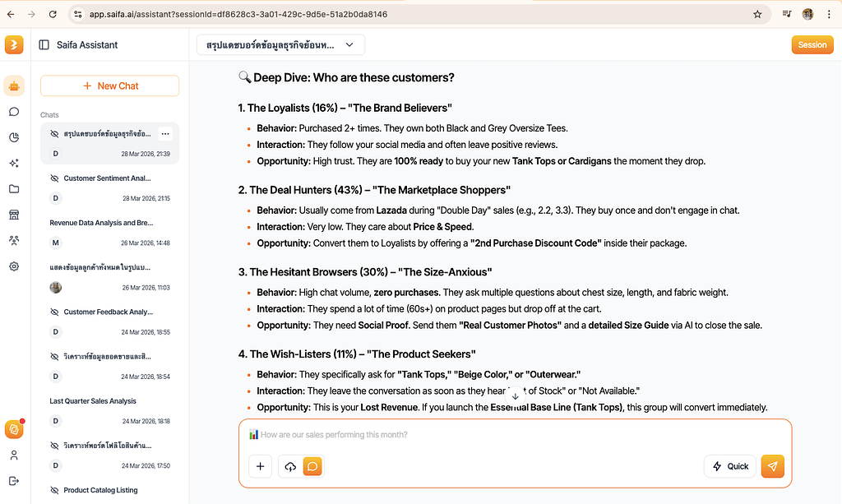Click the cloud upload icon
Viewport: 842px width, 504px height.
click(x=290, y=466)
